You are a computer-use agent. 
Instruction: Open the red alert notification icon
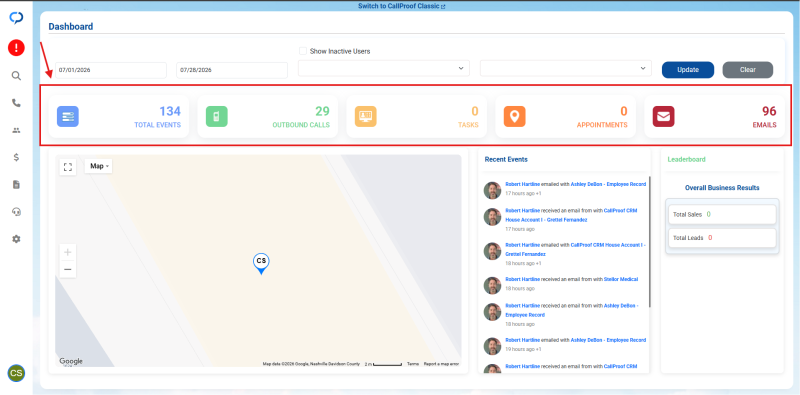[16, 48]
